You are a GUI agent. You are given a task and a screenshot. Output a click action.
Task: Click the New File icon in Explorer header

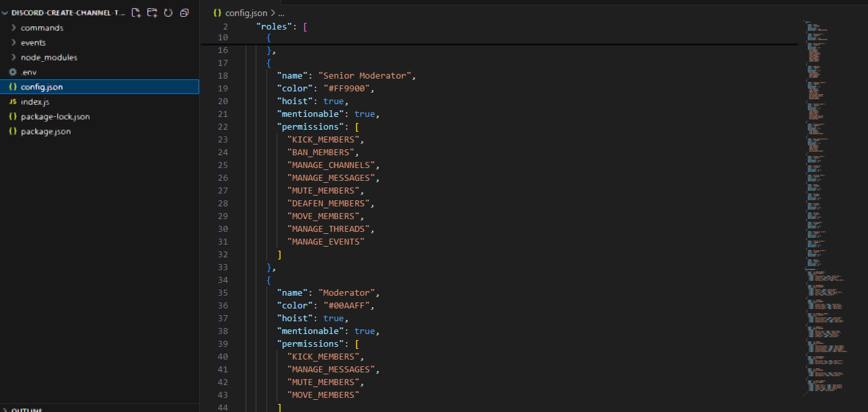pyautogui.click(x=137, y=13)
